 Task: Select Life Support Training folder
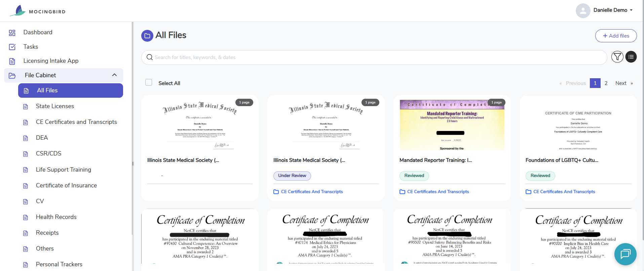coord(63,170)
